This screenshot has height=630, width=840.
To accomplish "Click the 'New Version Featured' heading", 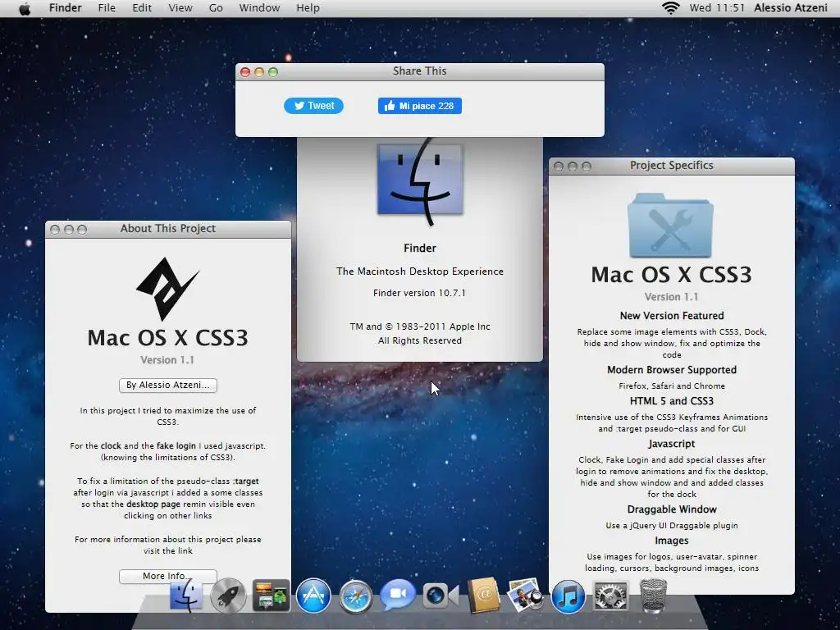I will click(x=672, y=316).
